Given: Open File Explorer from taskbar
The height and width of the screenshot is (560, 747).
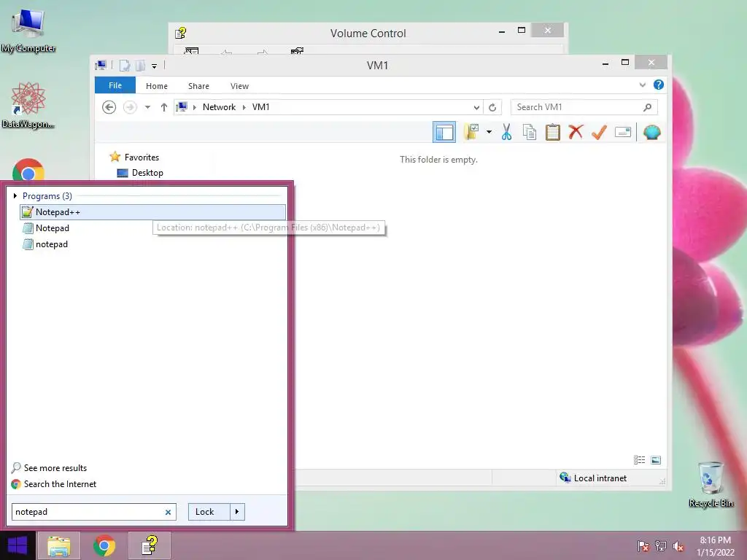Looking at the screenshot, I should coord(58,545).
